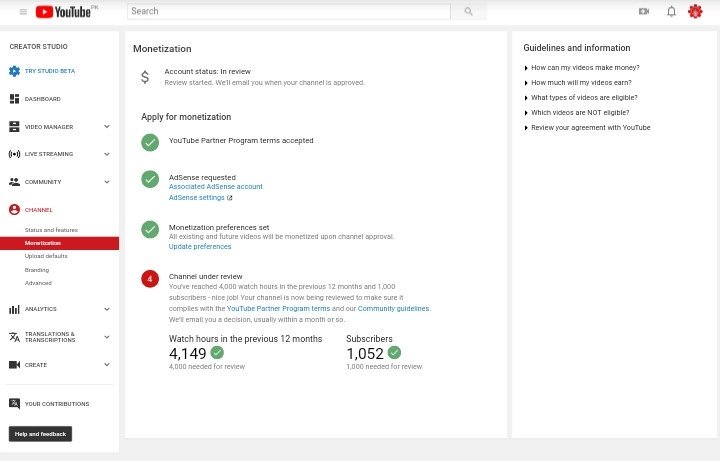The width and height of the screenshot is (720, 461).
Task: Click the green check next to 4,149 watch hours
Action: coord(217,353)
